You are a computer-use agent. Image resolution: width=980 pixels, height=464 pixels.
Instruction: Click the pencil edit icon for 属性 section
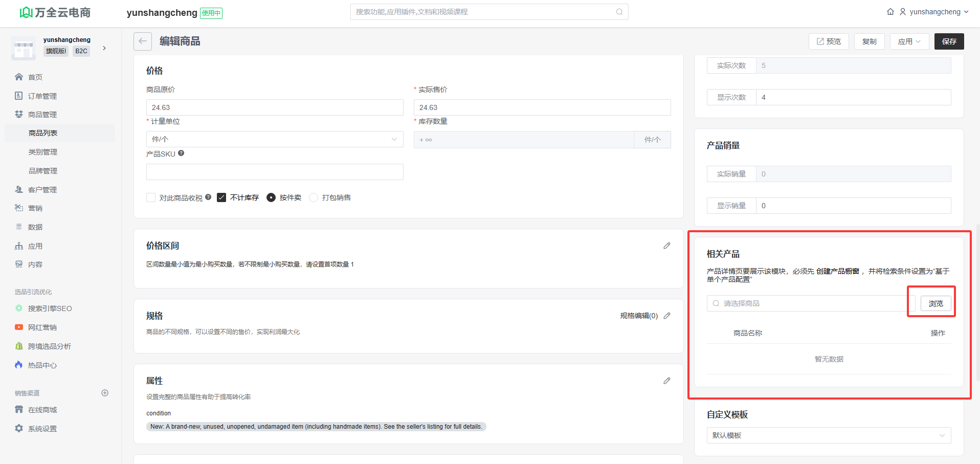pos(666,381)
